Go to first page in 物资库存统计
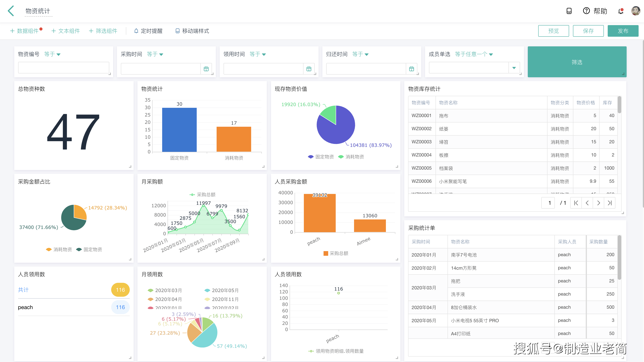This screenshot has width=644, height=362. click(576, 203)
